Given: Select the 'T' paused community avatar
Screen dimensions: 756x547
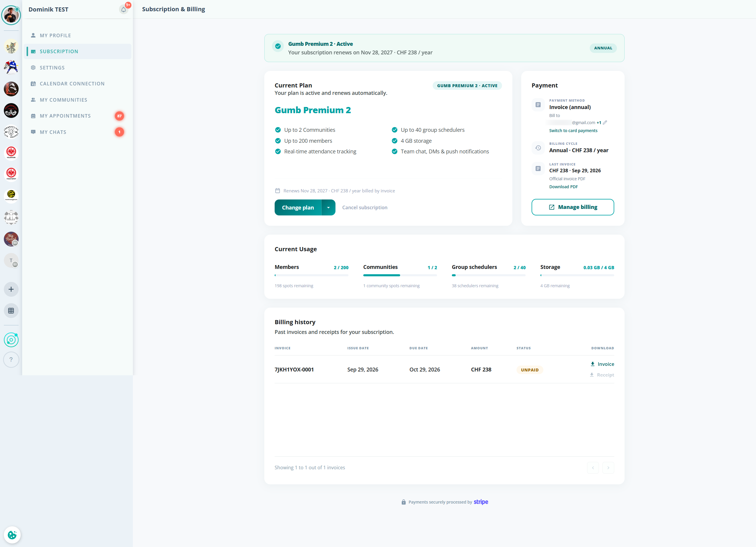Looking at the screenshot, I should tap(11, 260).
